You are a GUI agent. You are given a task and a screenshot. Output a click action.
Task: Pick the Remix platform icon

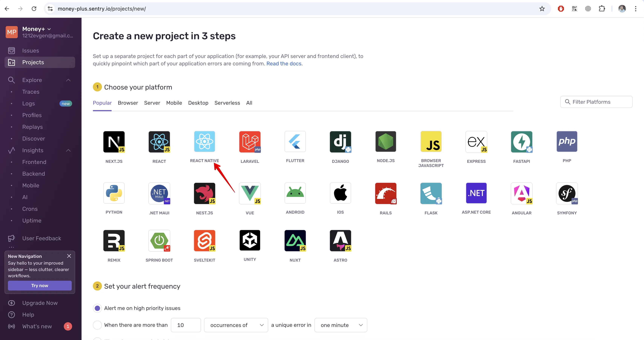(x=114, y=241)
